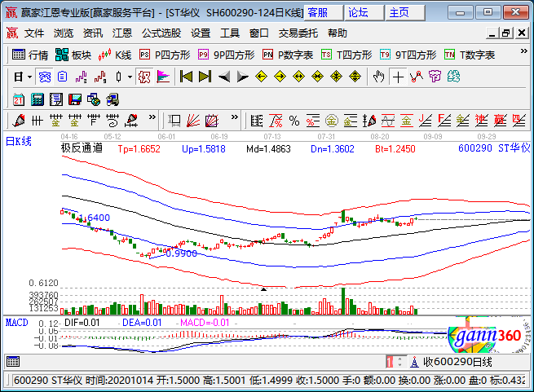Click the red fan lines icon
The image size is (534, 392).
point(192,121)
